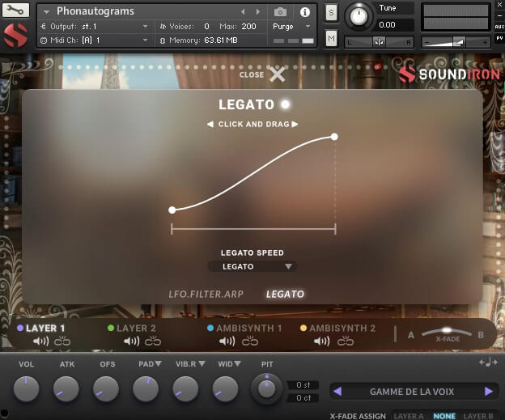Click the pitch cents 0 ct field
The image size is (505, 420).
[x=303, y=398]
